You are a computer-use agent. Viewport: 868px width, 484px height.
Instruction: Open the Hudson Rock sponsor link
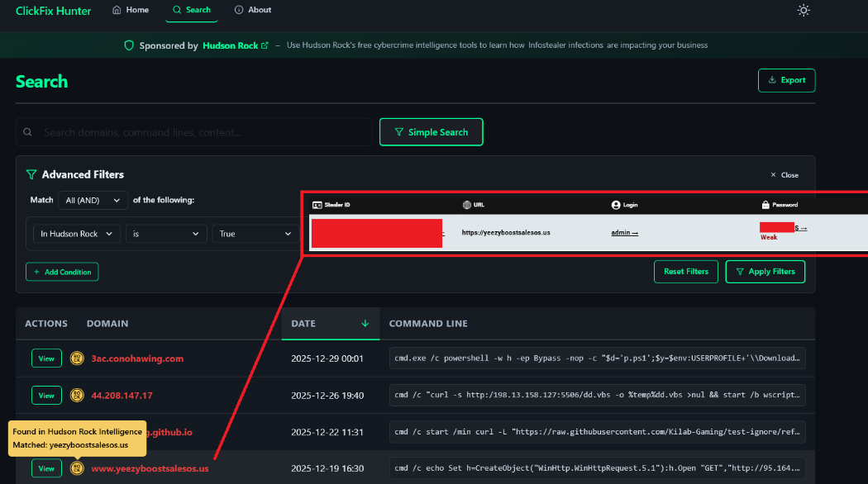[236, 45]
